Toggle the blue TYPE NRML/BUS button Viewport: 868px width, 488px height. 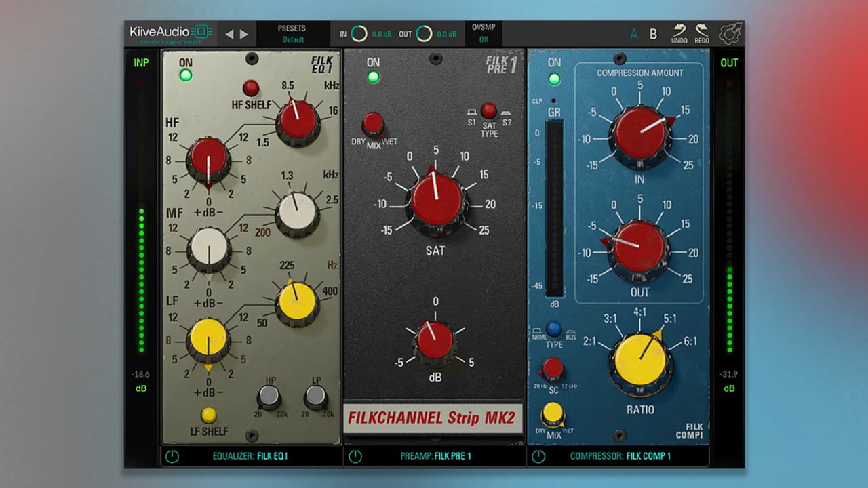click(x=554, y=329)
